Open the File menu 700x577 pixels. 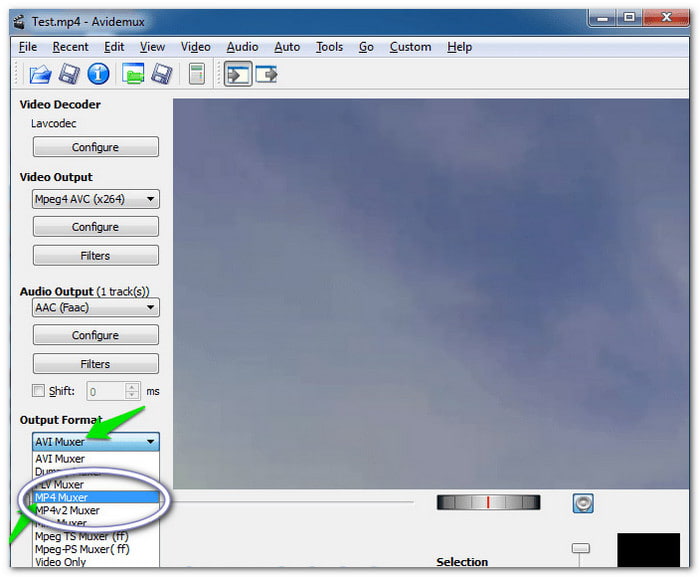28,47
